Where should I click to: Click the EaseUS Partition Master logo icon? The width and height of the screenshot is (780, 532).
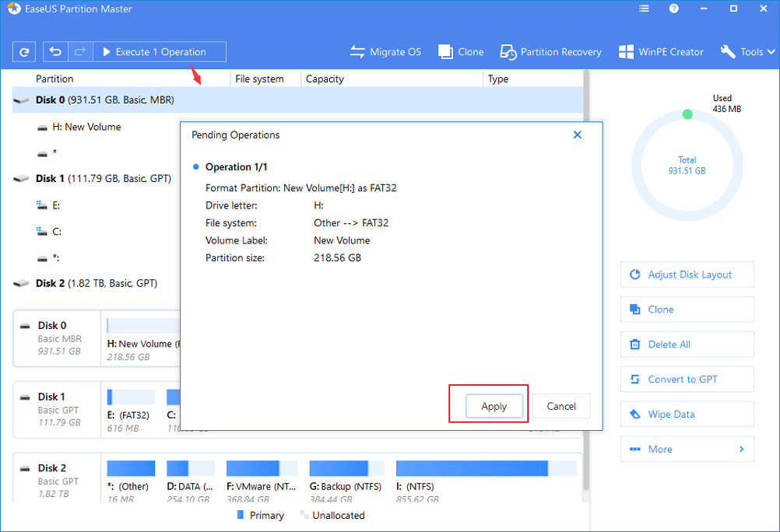(13, 9)
